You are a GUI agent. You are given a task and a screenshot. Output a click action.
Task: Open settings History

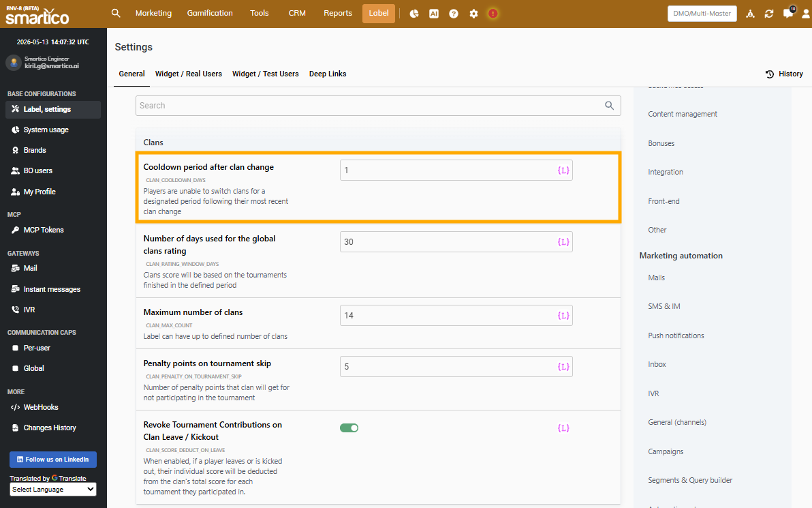[x=784, y=74]
